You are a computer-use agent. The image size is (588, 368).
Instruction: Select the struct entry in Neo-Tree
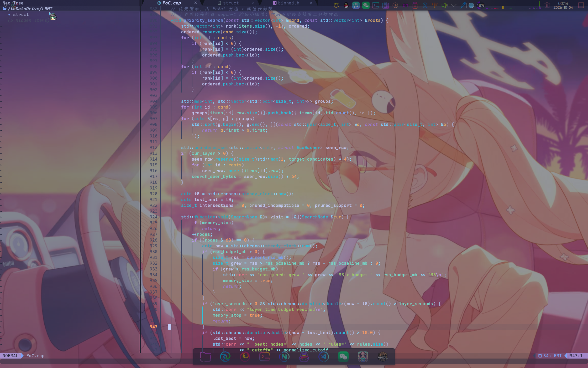coord(21,15)
